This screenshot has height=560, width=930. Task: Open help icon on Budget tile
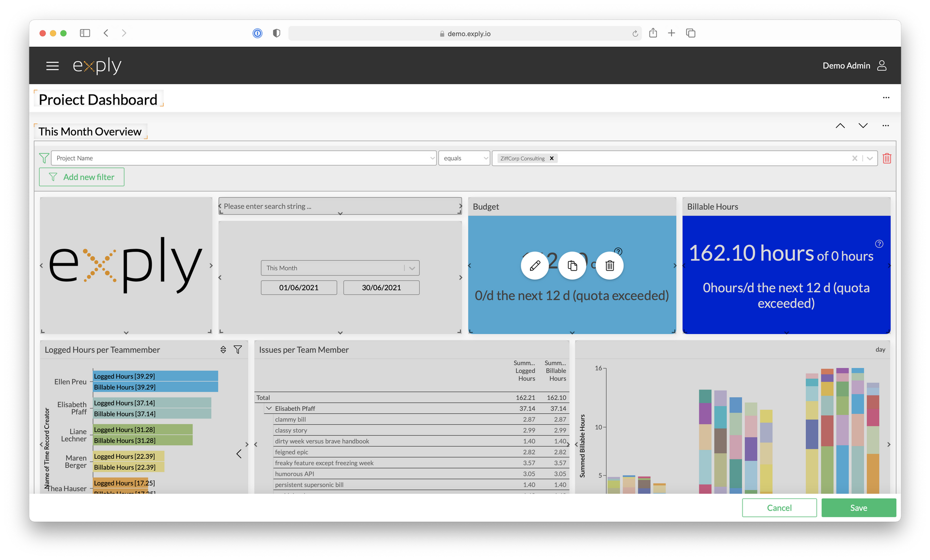click(x=619, y=251)
